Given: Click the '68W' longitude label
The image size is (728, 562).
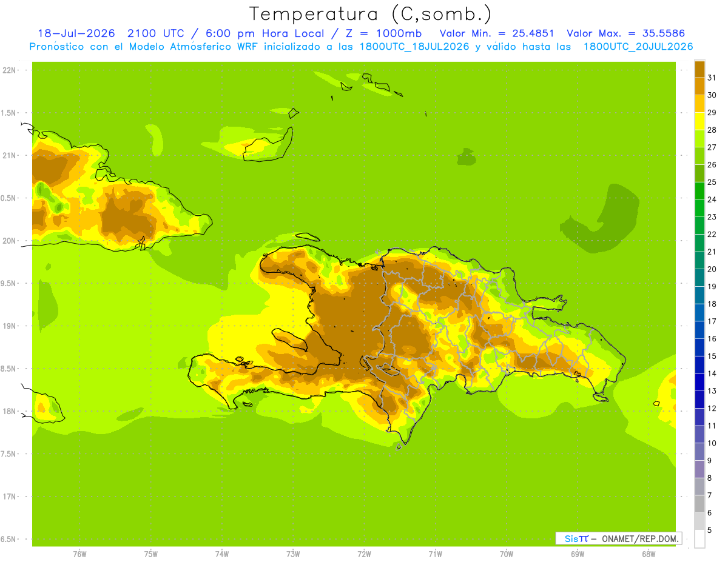Looking at the screenshot, I should click(x=649, y=554).
